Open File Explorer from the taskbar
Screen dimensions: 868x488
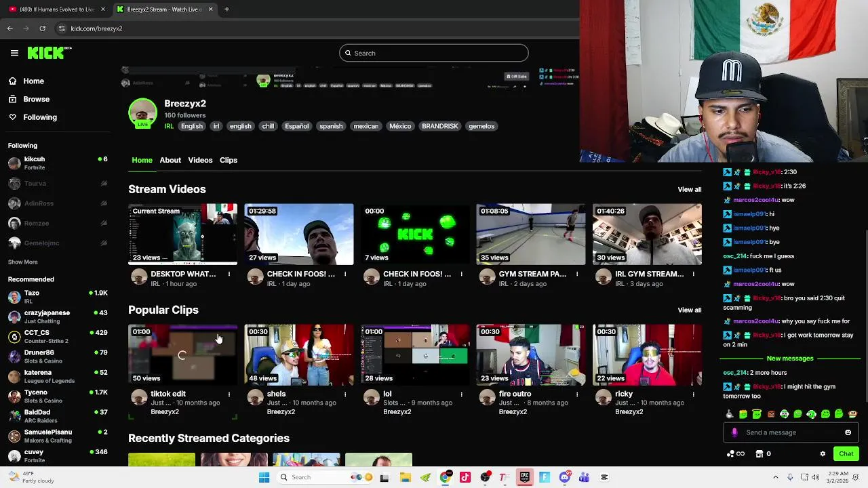click(405, 477)
